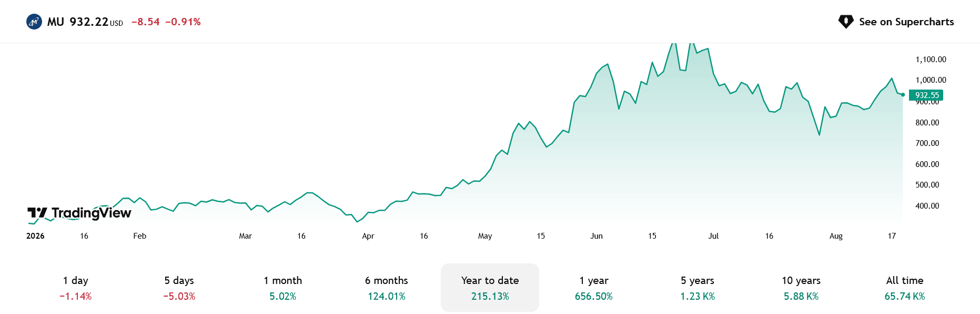
Task: Click the Supercharts diamond icon
Action: tap(846, 22)
